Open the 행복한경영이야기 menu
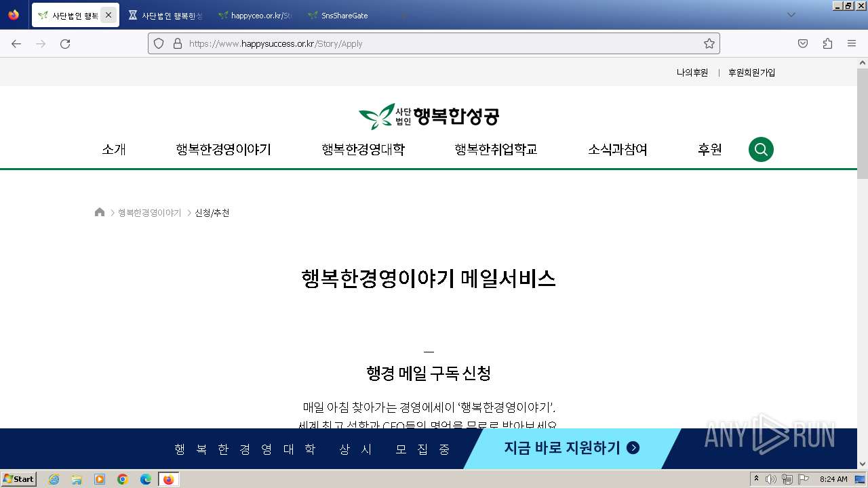Viewport: 868px width, 488px height. (x=223, y=150)
